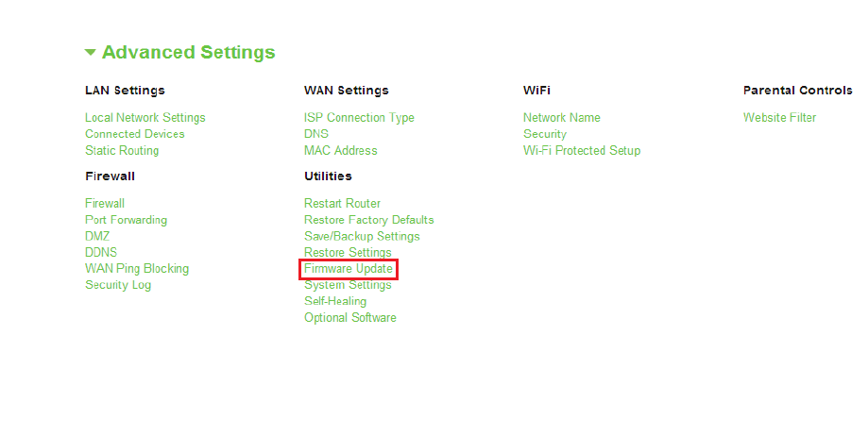Open DNS settings under WAN
The width and height of the screenshot is (868, 436).
316,134
